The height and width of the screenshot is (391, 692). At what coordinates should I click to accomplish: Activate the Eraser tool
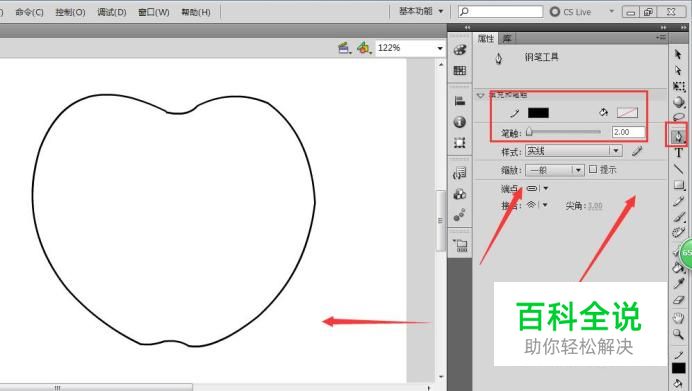pyautogui.click(x=678, y=301)
